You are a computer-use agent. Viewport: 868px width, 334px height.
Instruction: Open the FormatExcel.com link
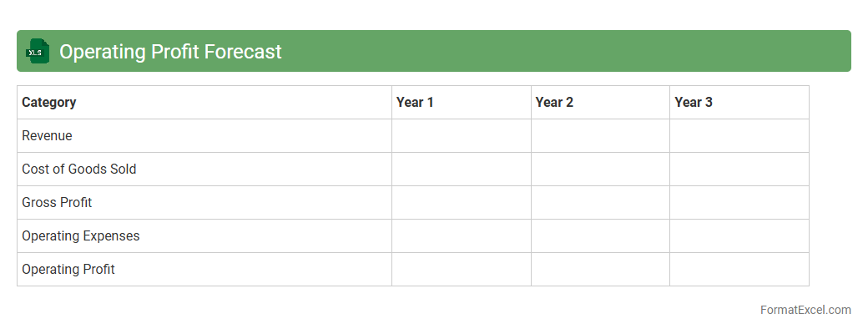point(805,310)
